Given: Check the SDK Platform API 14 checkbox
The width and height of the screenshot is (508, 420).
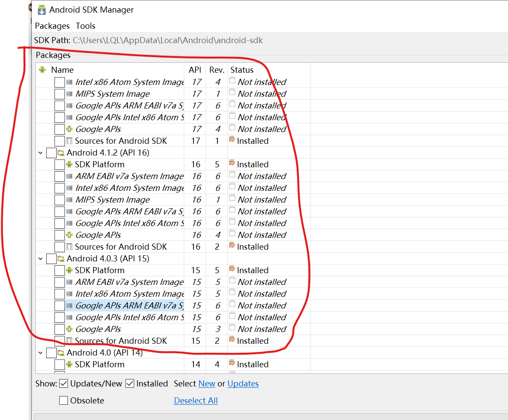Looking at the screenshot, I should pos(60,365).
